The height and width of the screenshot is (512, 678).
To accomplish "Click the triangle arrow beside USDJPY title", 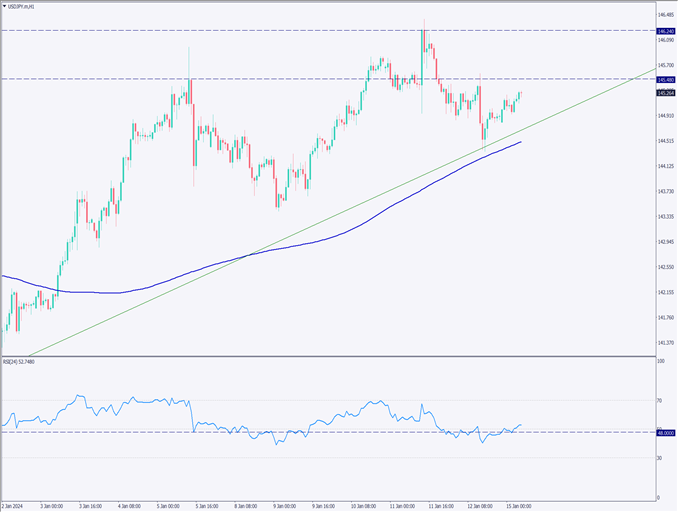I will 5,6.
